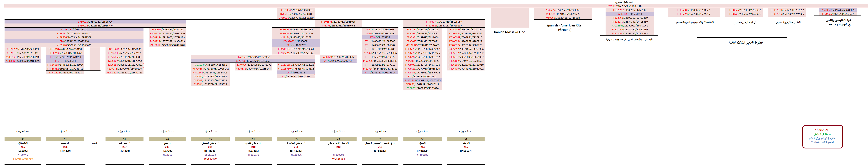This screenshot has width=868, height=166.
Task: Select the red branch number 212
Action: click(338, 147)
